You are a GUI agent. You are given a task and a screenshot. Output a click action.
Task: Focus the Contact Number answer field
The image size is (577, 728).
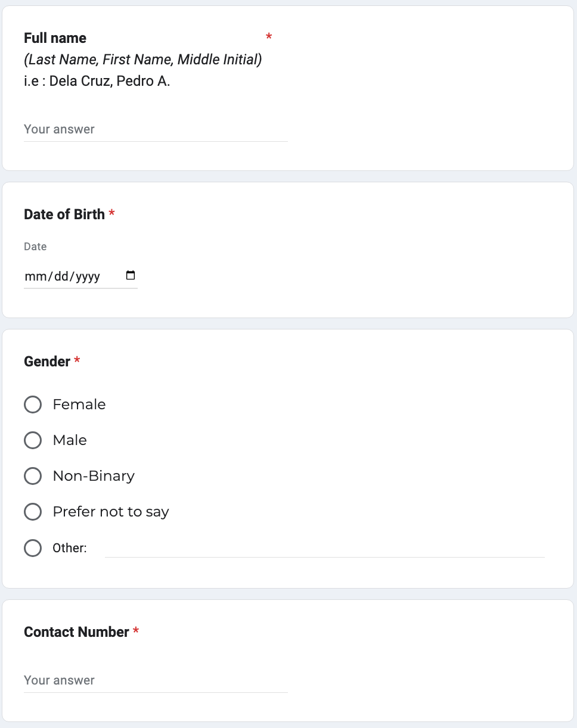[155, 681]
